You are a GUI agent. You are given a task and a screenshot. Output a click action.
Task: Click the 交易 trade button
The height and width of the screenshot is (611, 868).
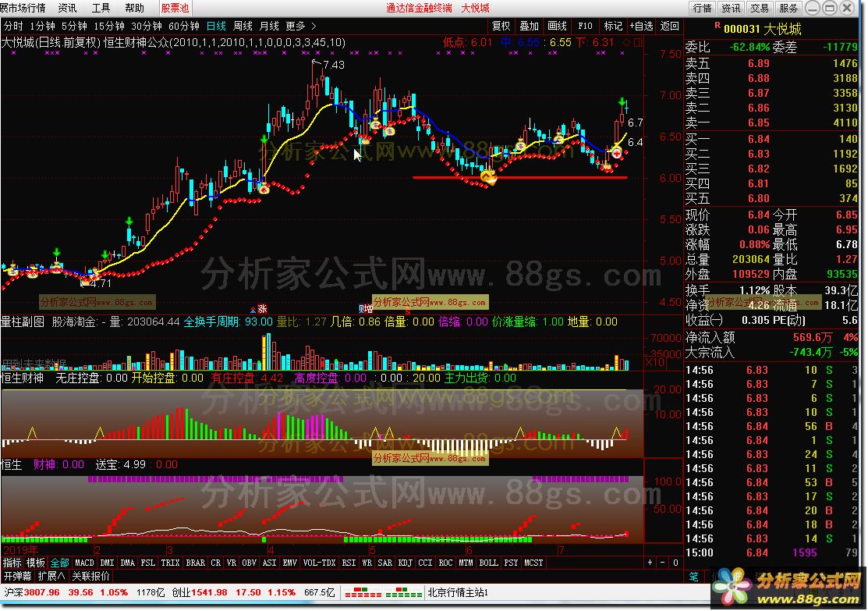pyautogui.click(x=760, y=8)
